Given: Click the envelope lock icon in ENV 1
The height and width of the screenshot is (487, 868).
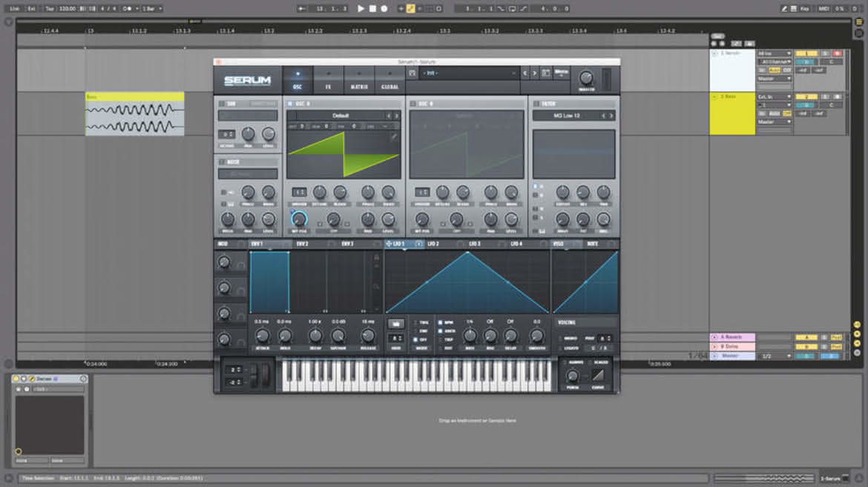Looking at the screenshot, I should (376, 256).
